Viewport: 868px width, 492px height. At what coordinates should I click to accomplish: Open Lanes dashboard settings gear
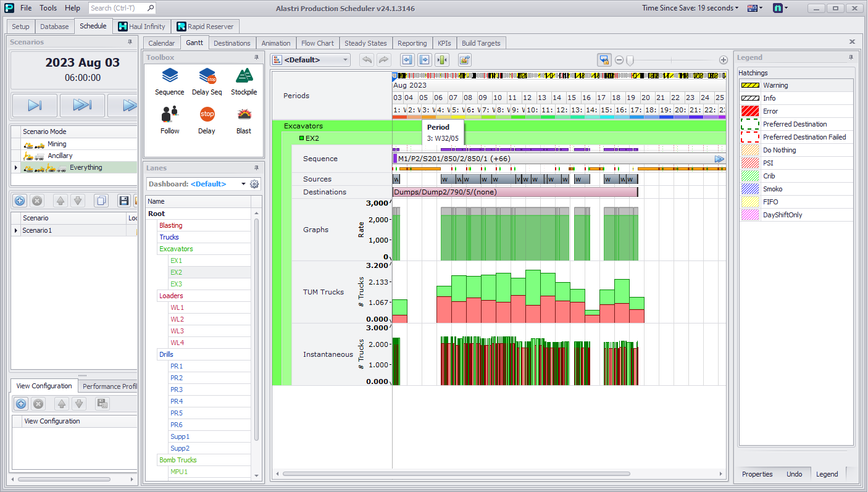(x=254, y=184)
